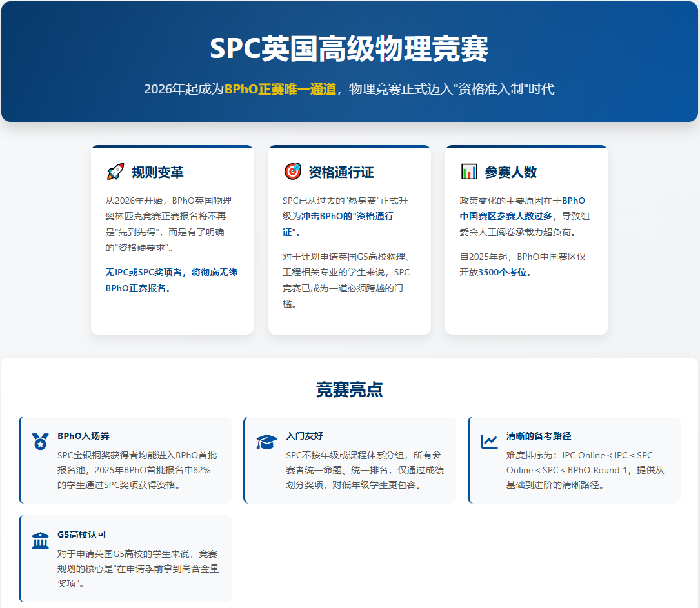Viewport: 700px width, 608px height.
Task: Click the BPhO入场券 highlight title
Action: pos(83,436)
